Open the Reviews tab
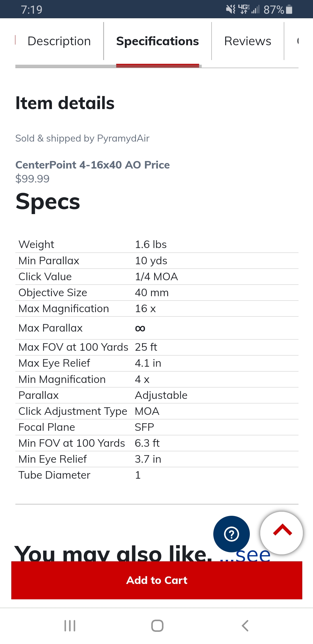This screenshot has width=313, height=644. point(248,41)
